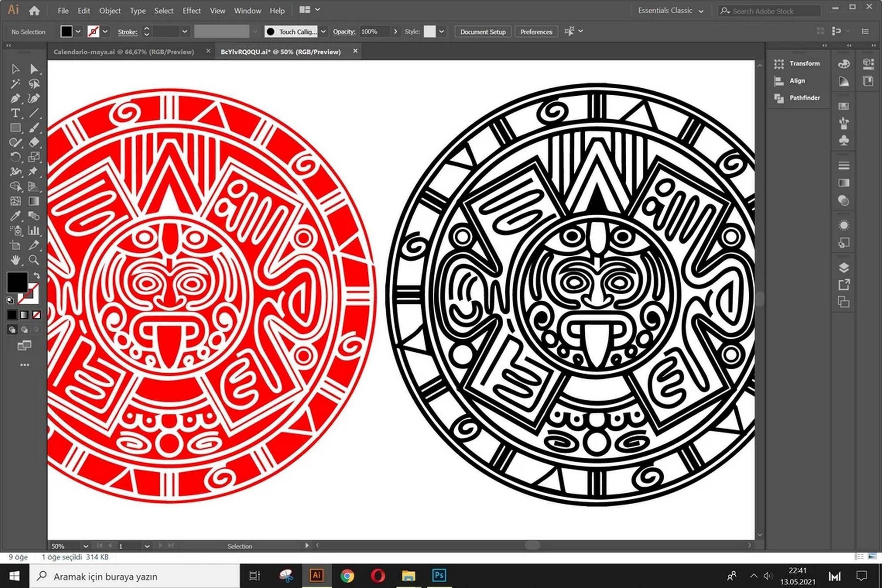Choose the Magic Wand tool
The width and height of the screenshot is (882, 588).
pyautogui.click(x=15, y=83)
